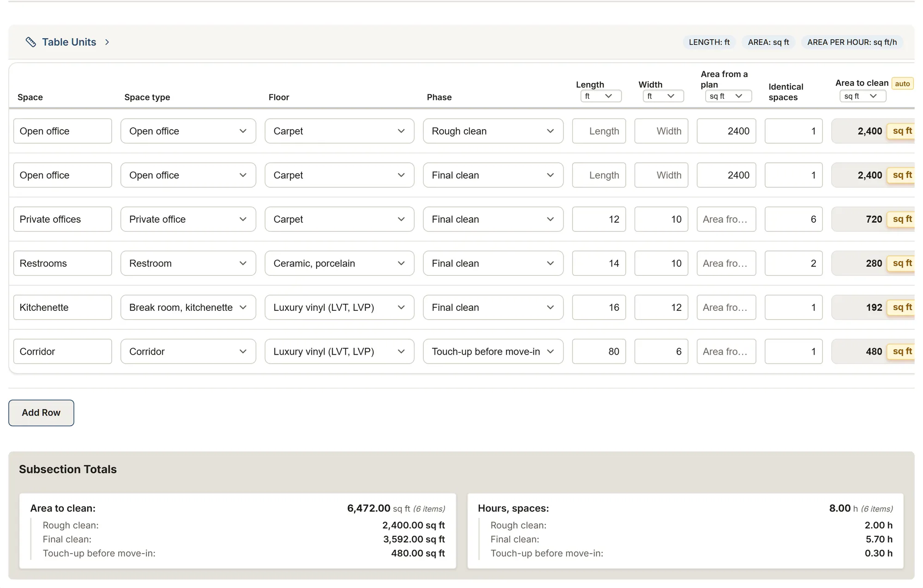Click the Kitchenette space name field
This screenshot has height=588, width=923.
[x=62, y=307]
